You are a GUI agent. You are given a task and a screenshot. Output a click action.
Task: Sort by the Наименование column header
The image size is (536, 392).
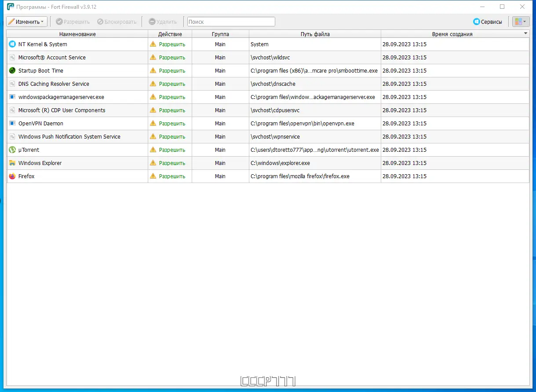point(77,34)
